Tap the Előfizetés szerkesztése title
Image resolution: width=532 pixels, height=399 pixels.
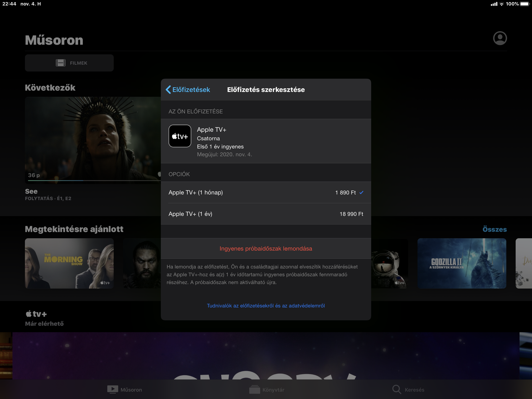[x=266, y=90]
